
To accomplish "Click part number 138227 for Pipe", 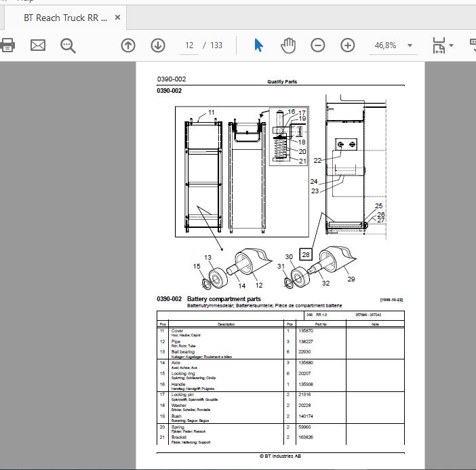I will [x=305, y=342].
